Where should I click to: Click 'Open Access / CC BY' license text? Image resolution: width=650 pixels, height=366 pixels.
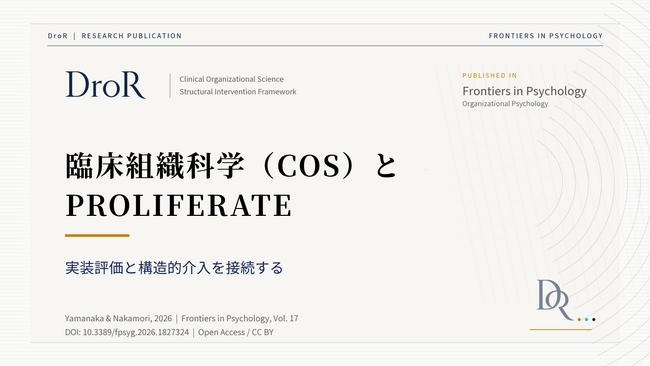[x=235, y=332]
